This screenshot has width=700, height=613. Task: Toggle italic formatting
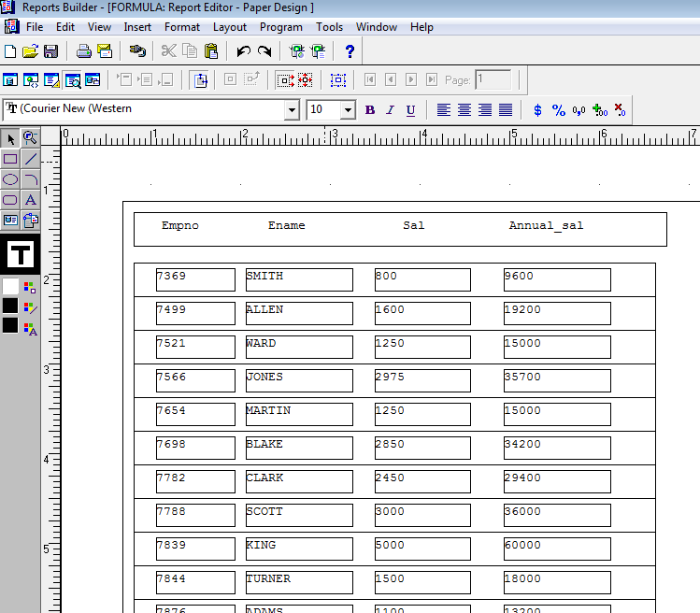coord(391,110)
